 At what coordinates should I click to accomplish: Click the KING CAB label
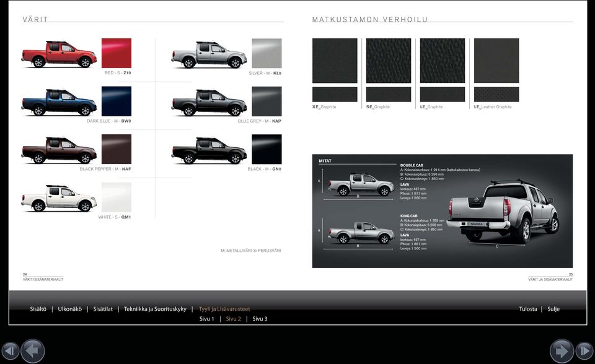(x=408, y=216)
